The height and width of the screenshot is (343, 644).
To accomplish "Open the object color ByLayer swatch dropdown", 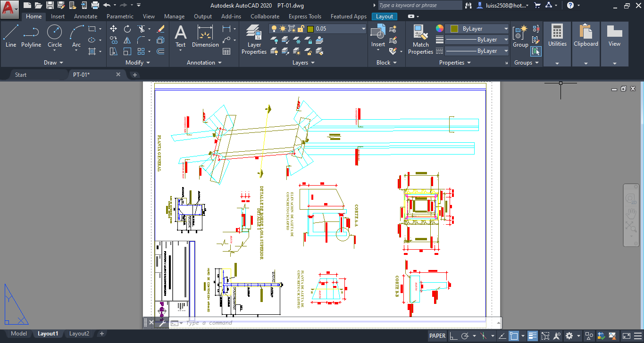I will 477,29.
